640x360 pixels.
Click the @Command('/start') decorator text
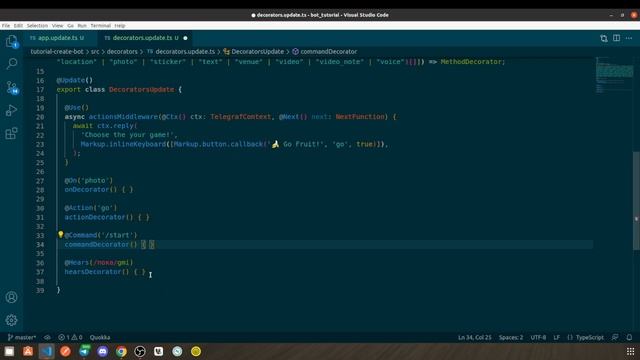101,235
